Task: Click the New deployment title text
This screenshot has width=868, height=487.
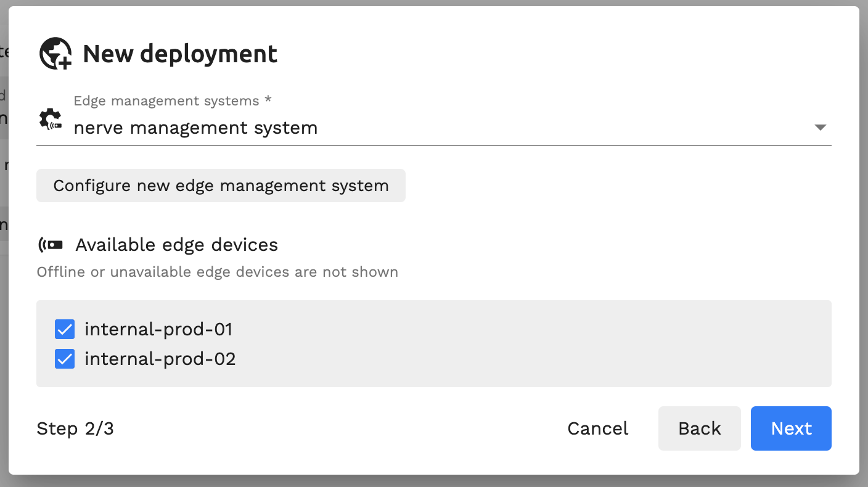Action: click(x=180, y=54)
